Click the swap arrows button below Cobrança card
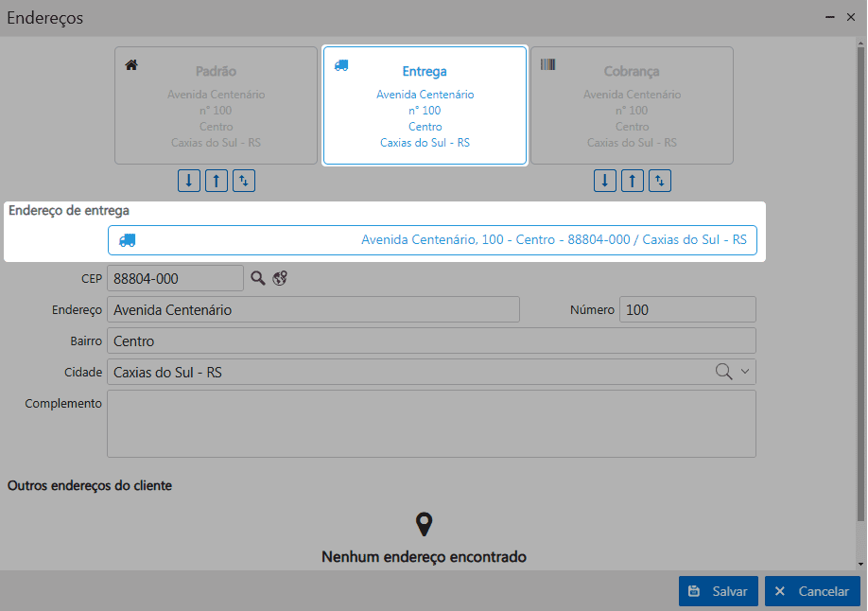This screenshot has height=611, width=868. [x=660, y=181]
